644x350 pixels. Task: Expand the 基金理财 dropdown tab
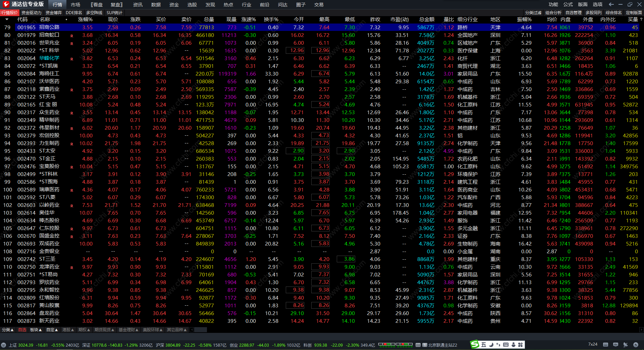pyautogui.click(x=128, y=330)
